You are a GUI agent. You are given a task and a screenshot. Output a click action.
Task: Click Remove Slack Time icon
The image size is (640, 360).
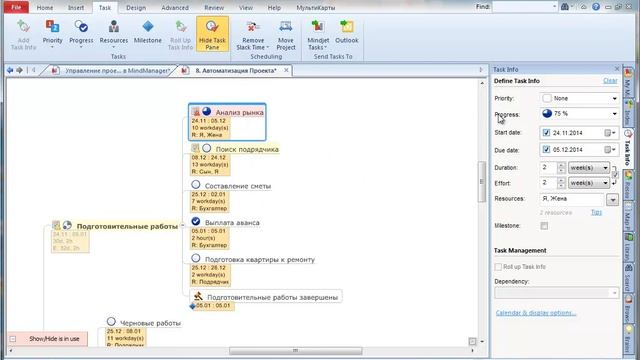253,27
